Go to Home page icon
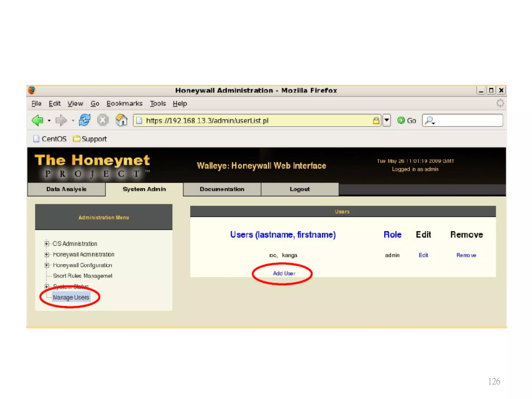Screen dimensions: 532x399 coord(121,120)
